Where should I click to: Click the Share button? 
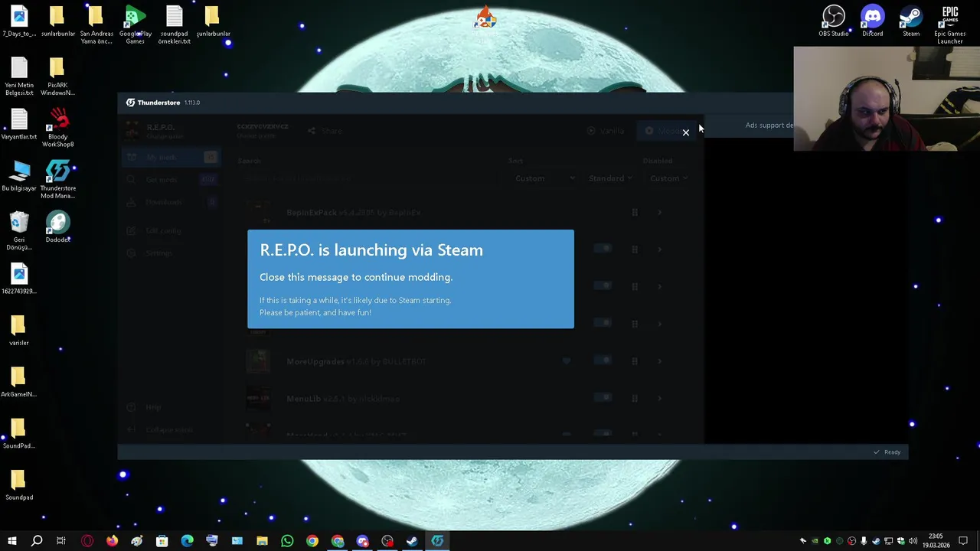(325, 131)
